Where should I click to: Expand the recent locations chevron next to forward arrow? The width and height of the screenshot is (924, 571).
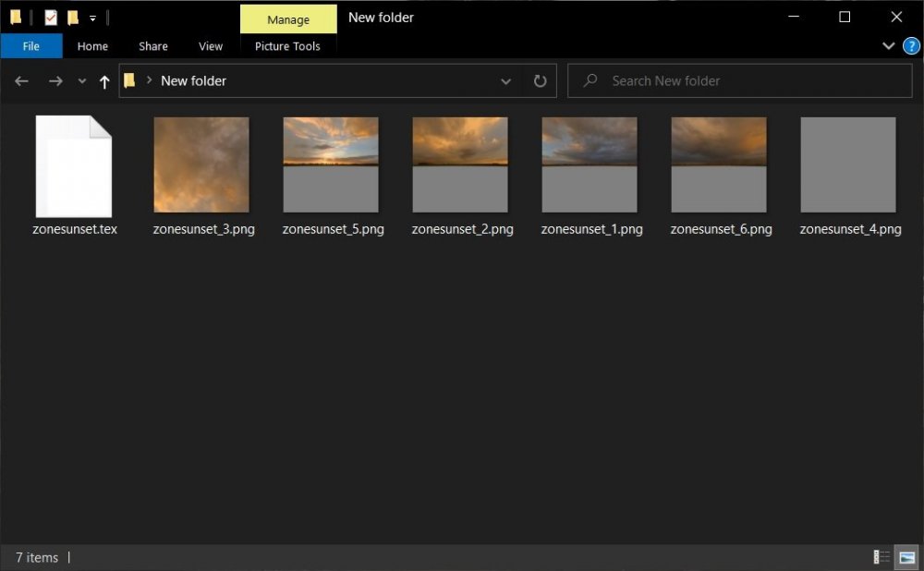[81, 80]
